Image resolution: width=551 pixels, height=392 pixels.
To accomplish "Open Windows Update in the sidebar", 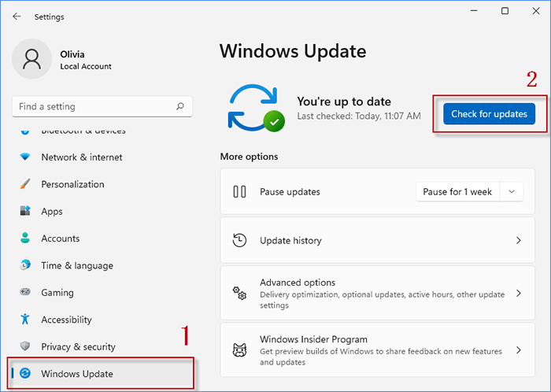I will coord(101,373).
